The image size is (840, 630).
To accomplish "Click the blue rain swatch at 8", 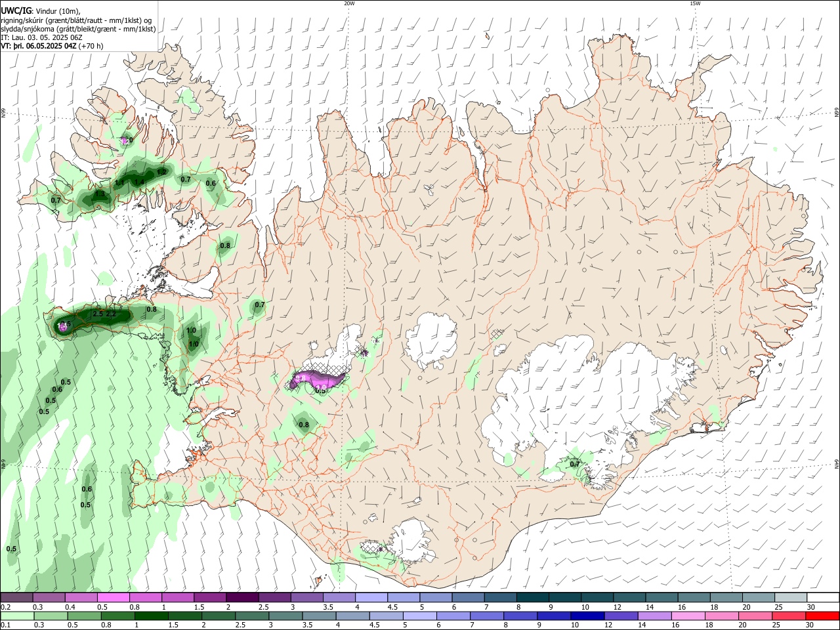I will click(x=520, y=616).
